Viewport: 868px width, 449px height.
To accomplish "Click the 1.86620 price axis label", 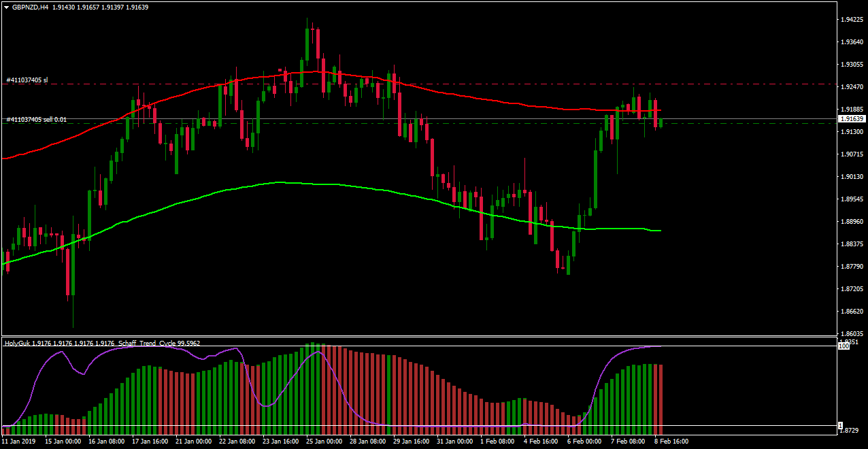I will 853,312.
